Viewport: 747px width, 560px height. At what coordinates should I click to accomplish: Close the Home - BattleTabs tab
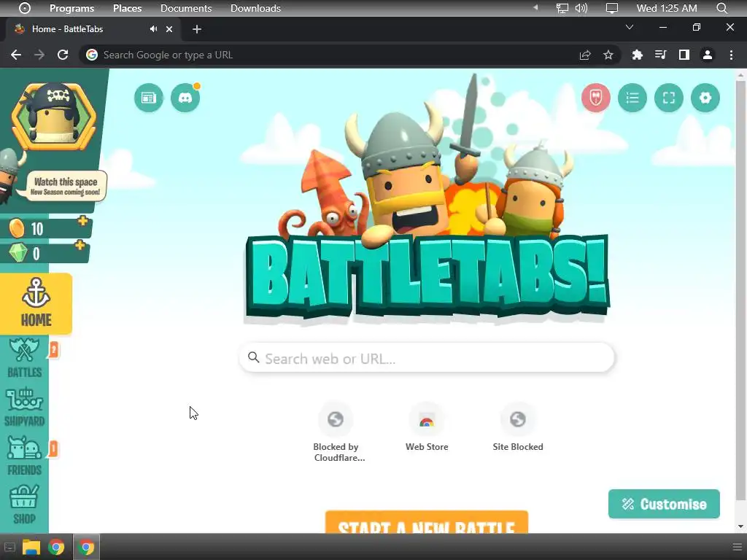[169, 29]
